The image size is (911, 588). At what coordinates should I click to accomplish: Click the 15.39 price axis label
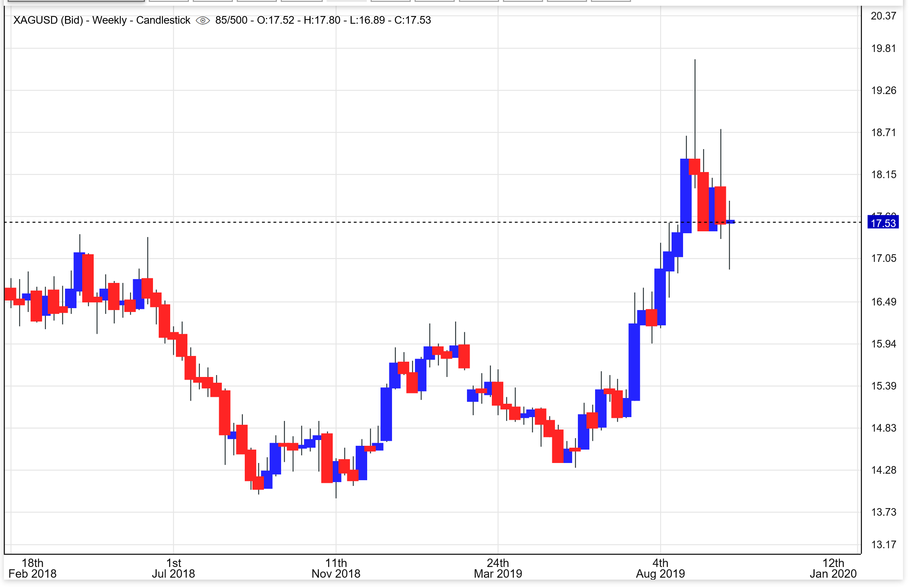point(883,386)
